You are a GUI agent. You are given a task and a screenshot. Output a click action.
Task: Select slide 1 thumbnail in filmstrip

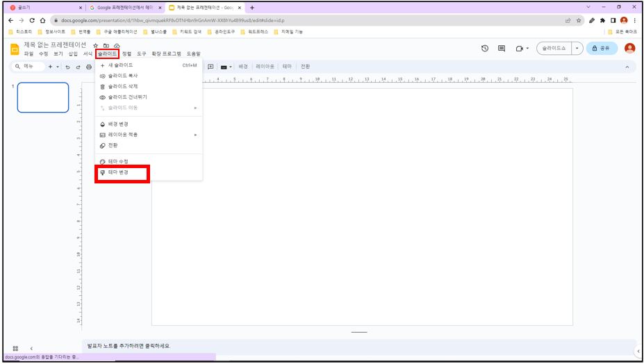click(42, 97)
